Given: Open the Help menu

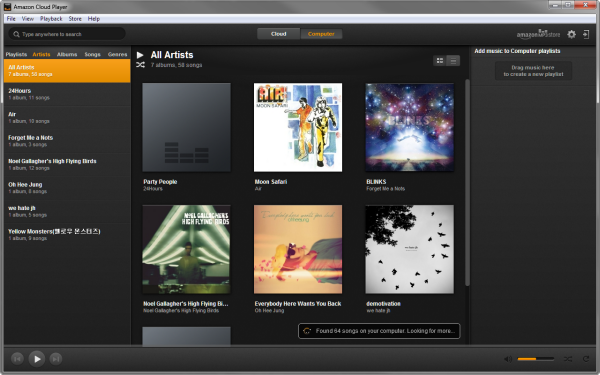Looking at the screenshot, I should 94,19.
